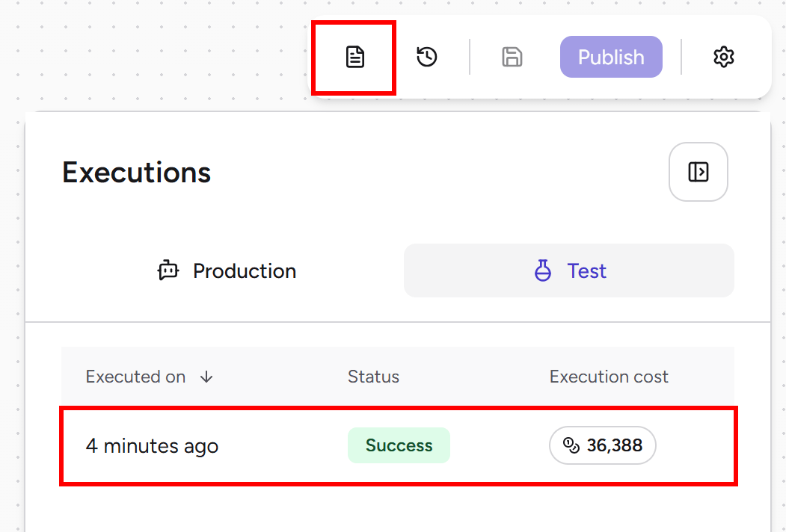The height and width of the screenshot is (532, 786).
Task: Open the settings gear icon
Action: click(x=723, y=57)
